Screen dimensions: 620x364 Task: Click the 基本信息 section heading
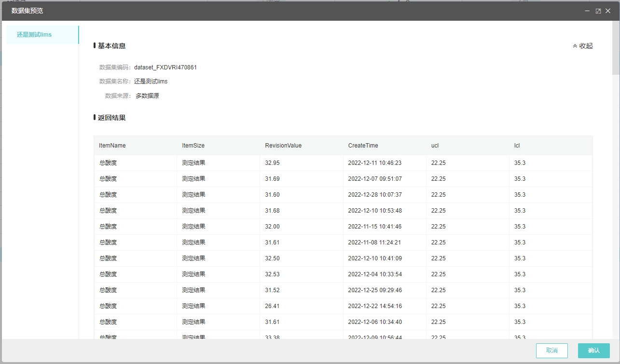tap(111, 46)
